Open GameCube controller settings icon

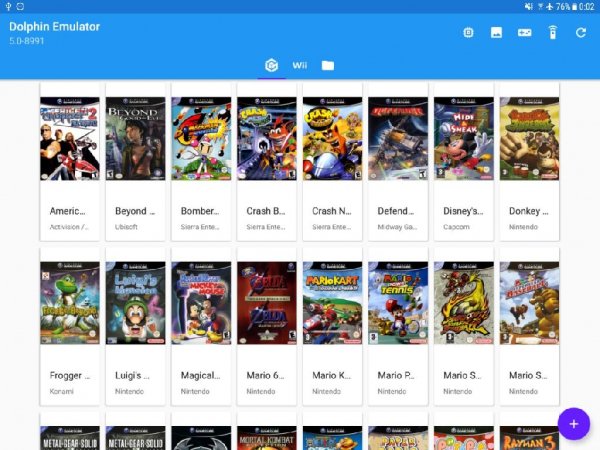tap(524, 33)
